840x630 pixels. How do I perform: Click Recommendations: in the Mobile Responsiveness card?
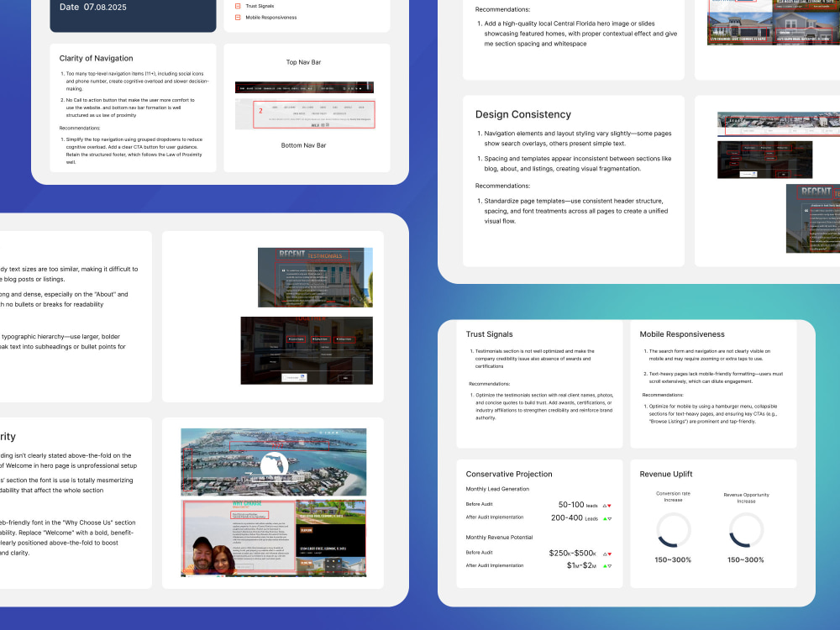[x=663, y=395]
